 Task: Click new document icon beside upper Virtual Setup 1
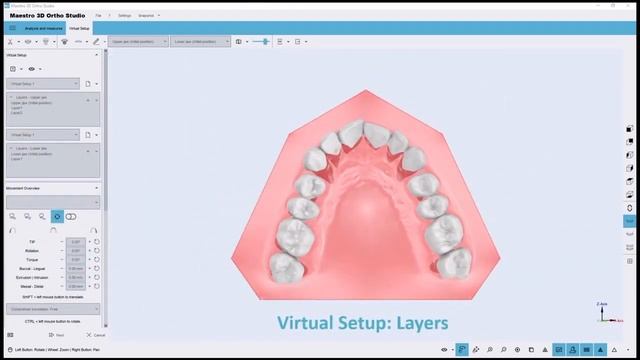click(88, 84)
